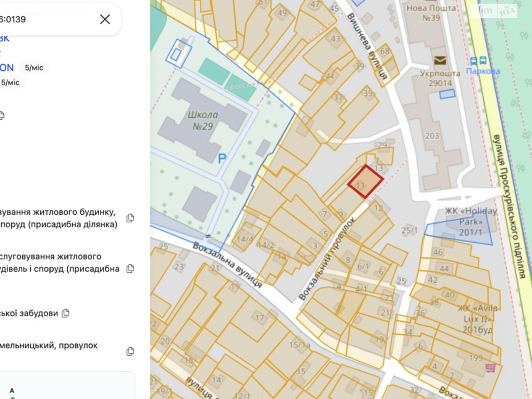
Task: Click the Вокзальна вулиця street label
Action: coord(227,265)
